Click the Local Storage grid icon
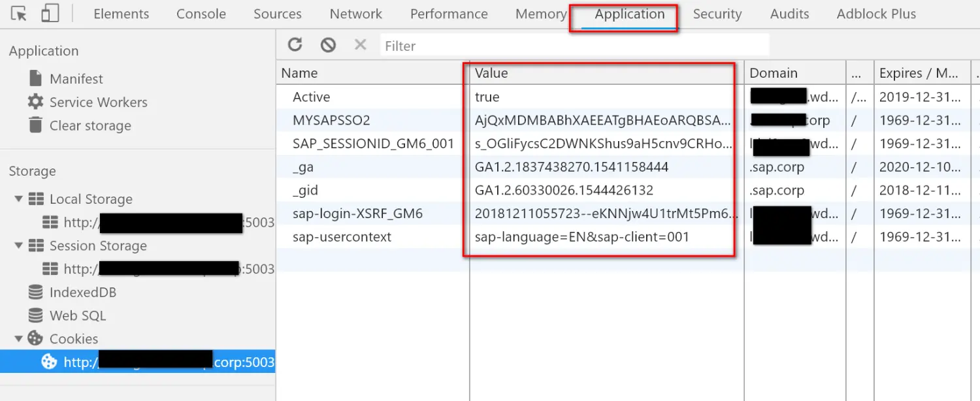The height and width of the screenshot is (401, 980). (x=37, y=199)
